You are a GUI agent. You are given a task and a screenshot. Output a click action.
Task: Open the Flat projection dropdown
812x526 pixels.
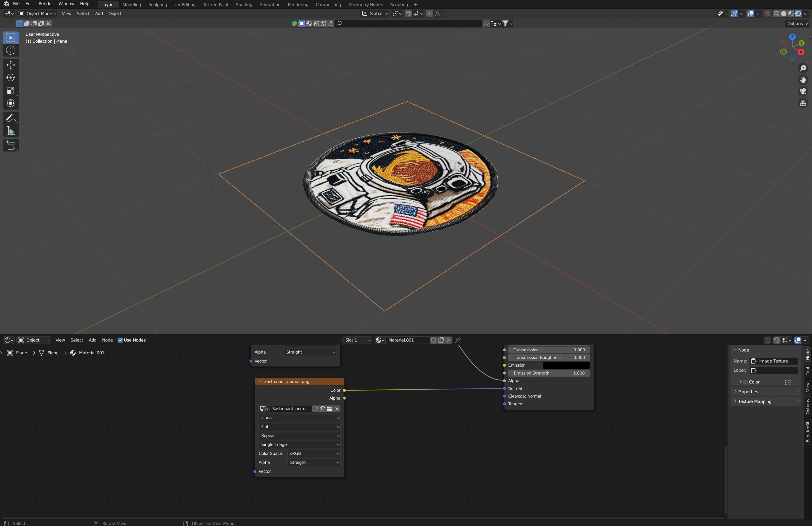click(299, 427)
